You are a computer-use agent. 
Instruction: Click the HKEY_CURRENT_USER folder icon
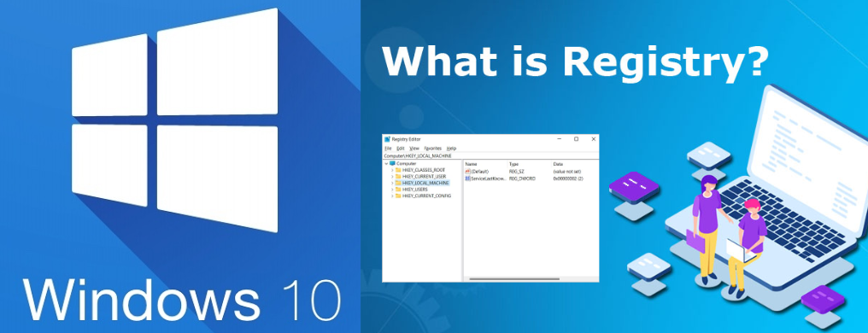tap(398, 177)
